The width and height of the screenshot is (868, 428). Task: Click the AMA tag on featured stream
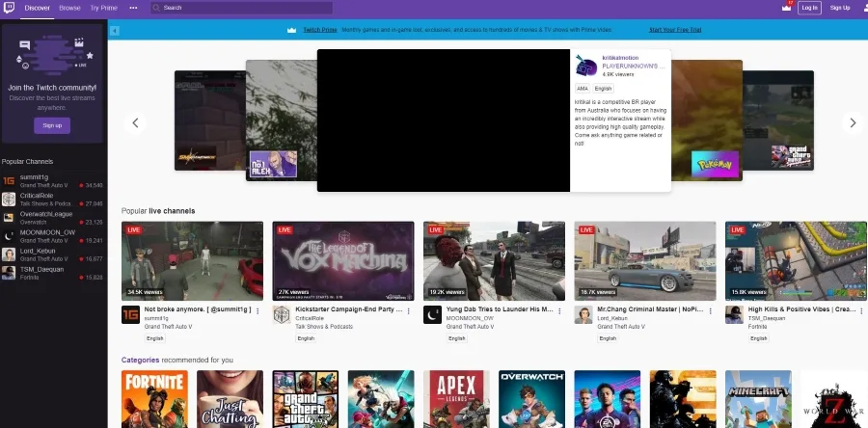coord(582,89)
